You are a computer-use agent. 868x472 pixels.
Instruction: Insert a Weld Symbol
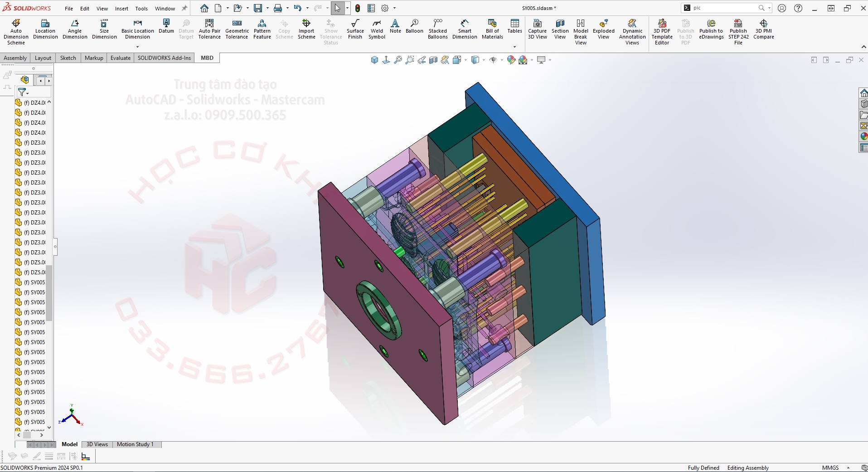click(377, 29)
